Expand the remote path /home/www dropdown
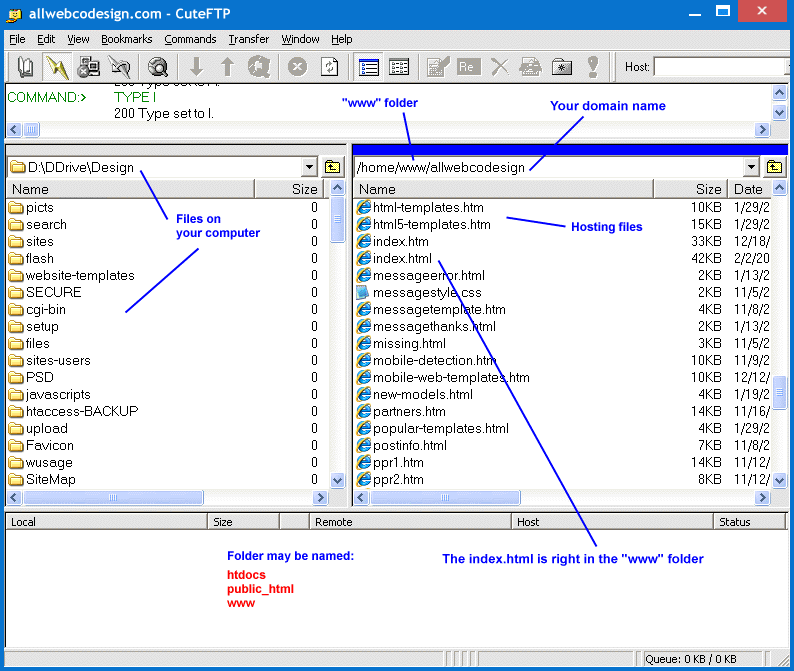 point(751,167)
